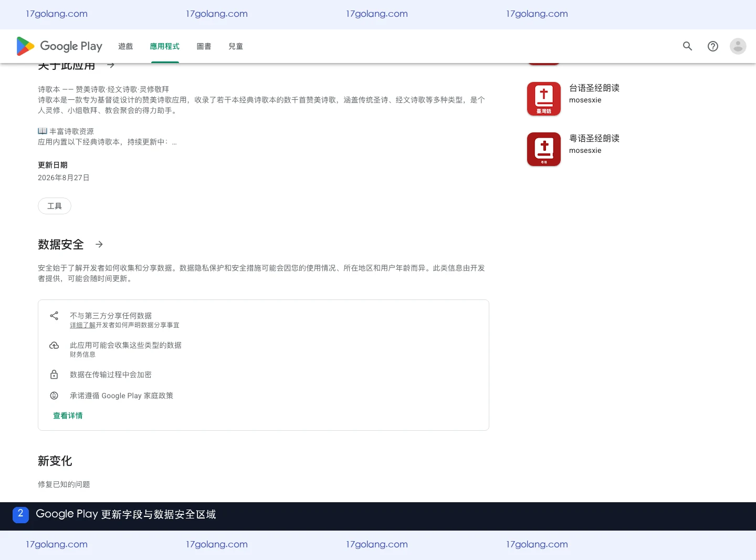The image size is (756, 560).
Task: Click the cloud upload icon beside 此应用可能会收集这些类型的数据
Action: [x=54, y=345]
